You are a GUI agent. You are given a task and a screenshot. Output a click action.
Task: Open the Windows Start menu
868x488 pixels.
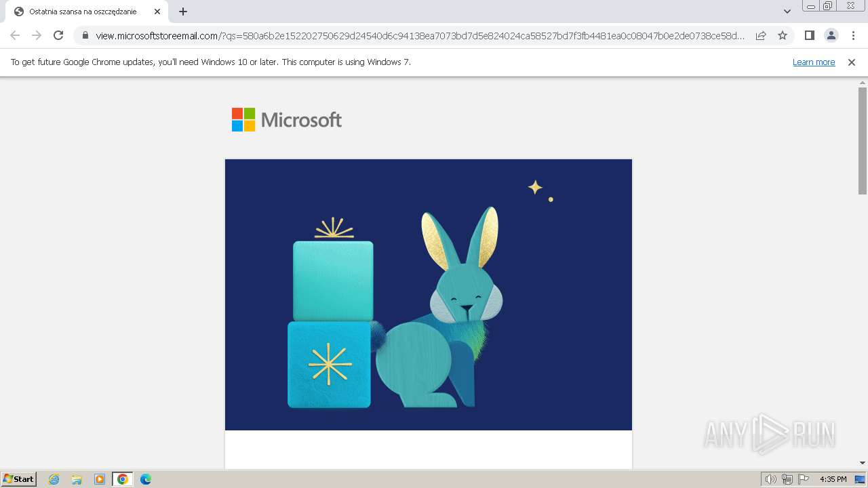(x=19, y=479)
